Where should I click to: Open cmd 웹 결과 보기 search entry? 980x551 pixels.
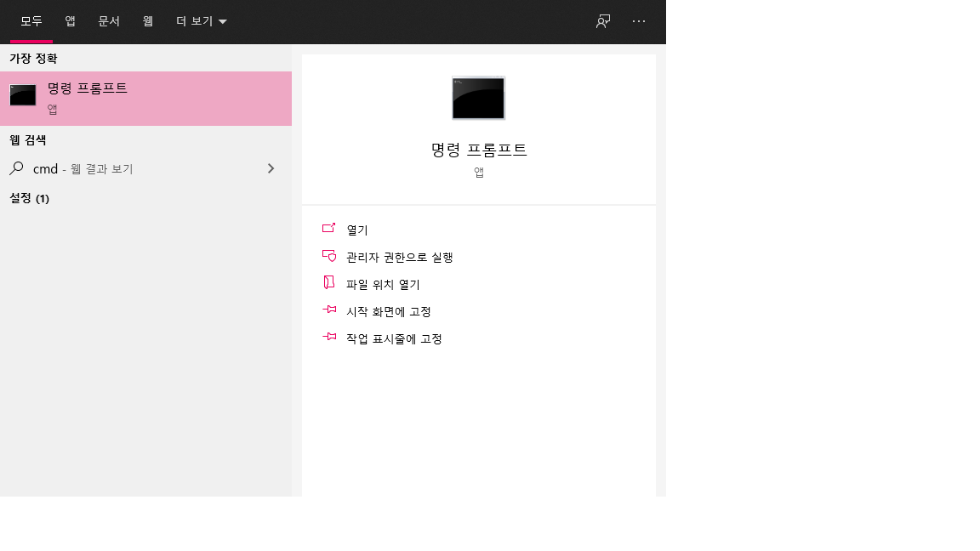[145, 168]
